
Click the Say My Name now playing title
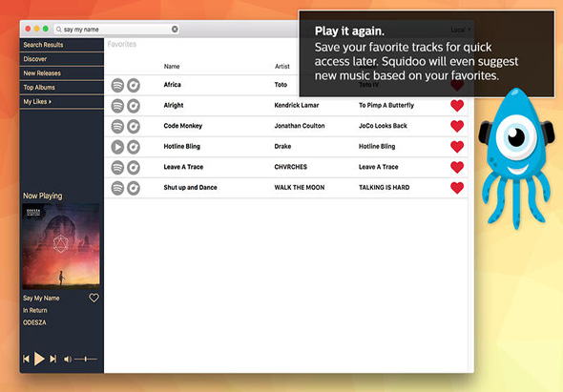41,298
